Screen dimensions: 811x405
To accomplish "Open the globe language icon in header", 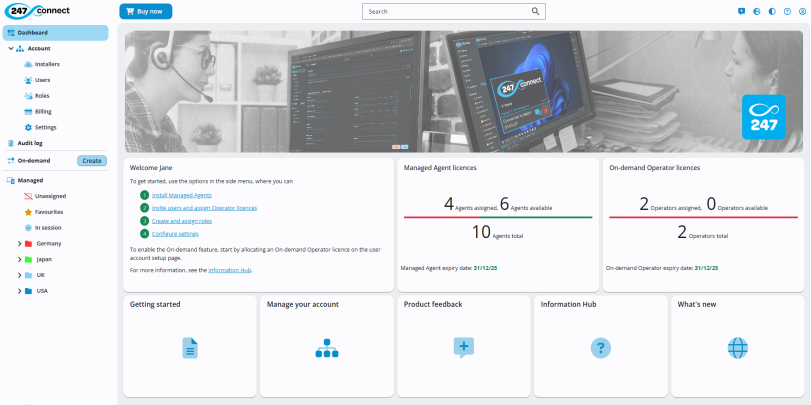I will coord(757,11).
